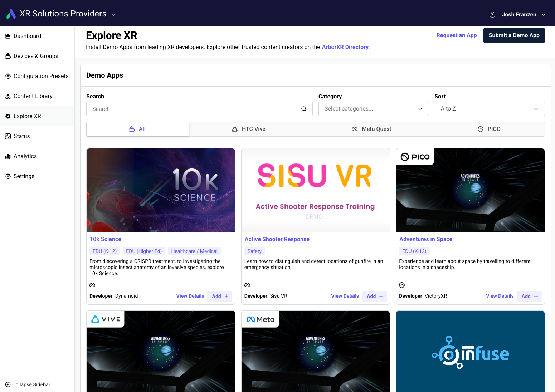Click the PICO platform icon on Adventures in Space card
The height and width of the screenshot is (392, 555).
click(402, 285)
